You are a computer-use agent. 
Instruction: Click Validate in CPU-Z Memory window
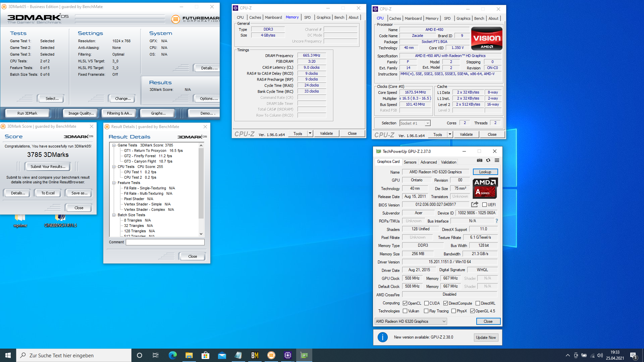tap(326, 133)
